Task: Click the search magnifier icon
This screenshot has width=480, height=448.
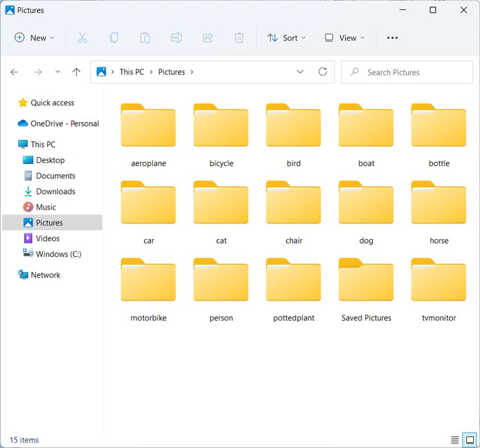Action: [x=355, y=72]
